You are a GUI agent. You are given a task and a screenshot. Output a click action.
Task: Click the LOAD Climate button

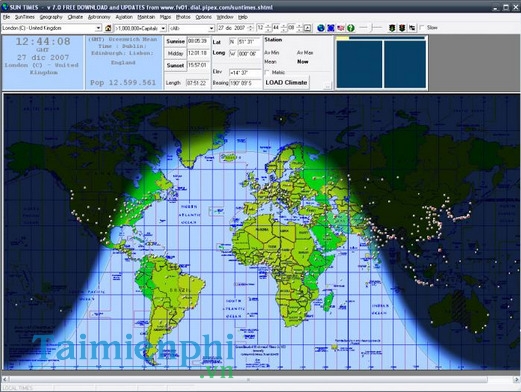pyautogui.click(x=286, y=83)
